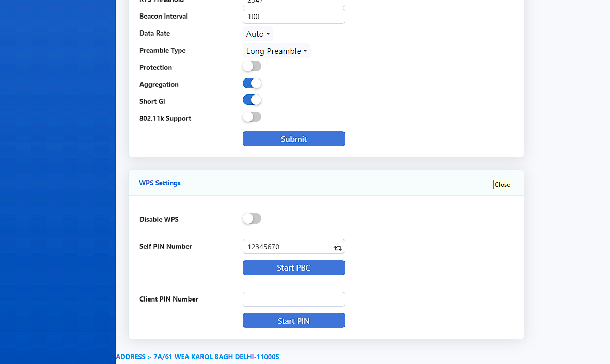The image size is (610, 364).
Task: Select the Client PIN Number field
Action: tap(294, 299)
